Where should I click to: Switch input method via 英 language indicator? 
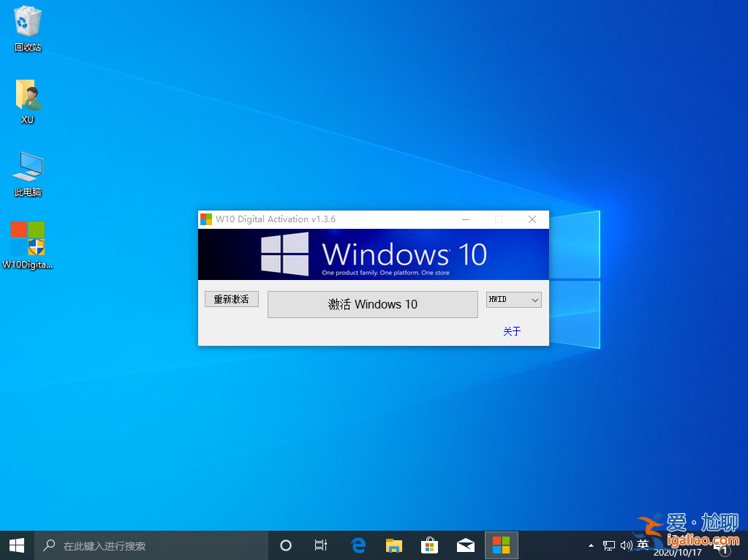[643, 545]
